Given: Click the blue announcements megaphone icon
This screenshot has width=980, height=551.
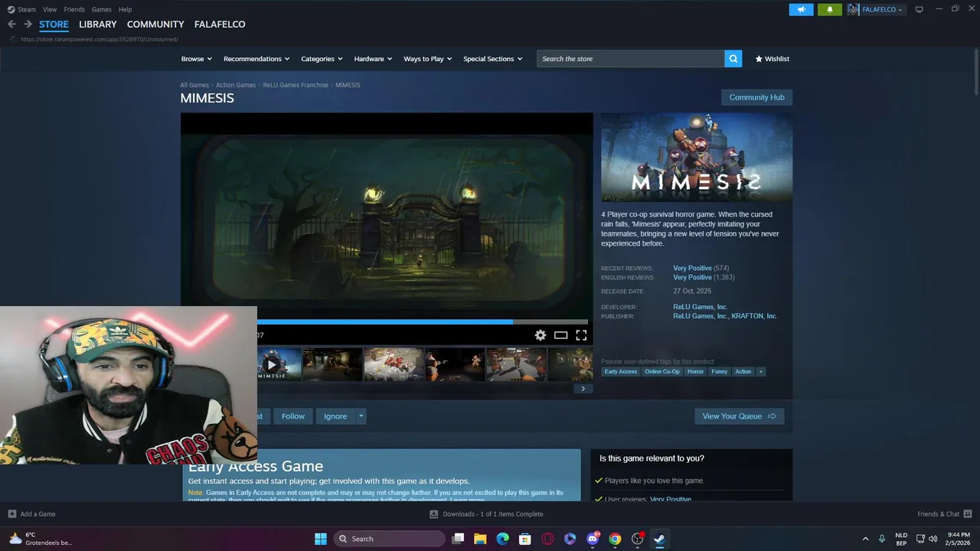Looking at the screenshot, I should coord(801,9).
